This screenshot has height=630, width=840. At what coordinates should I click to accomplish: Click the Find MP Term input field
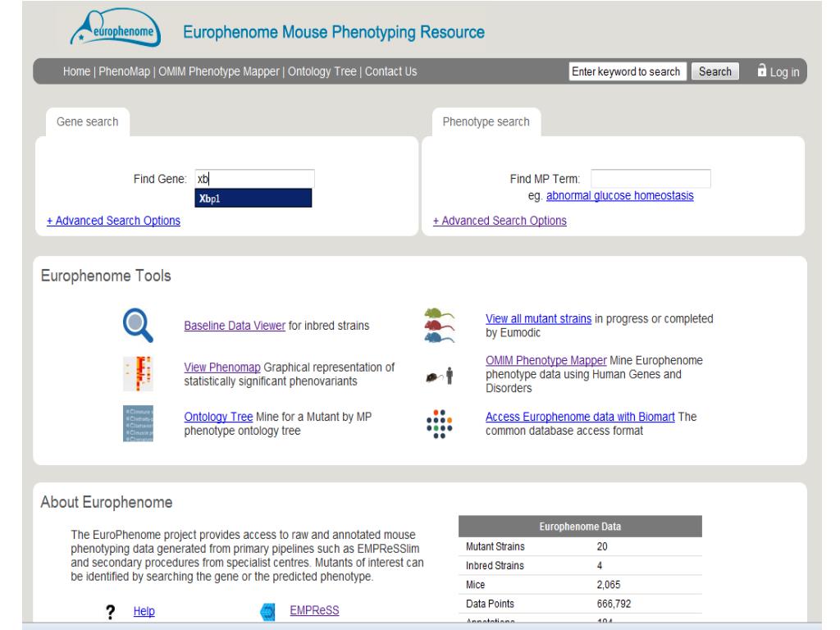point(651,178)
